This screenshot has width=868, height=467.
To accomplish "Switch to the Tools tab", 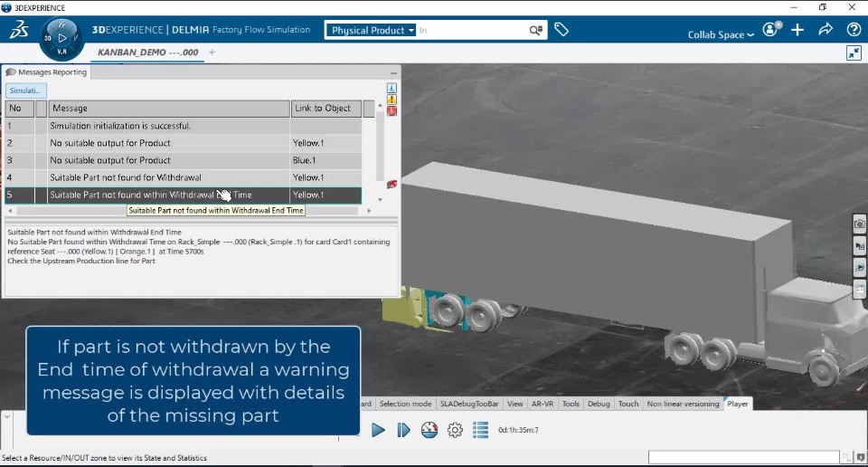I will [x=571, y=404].
